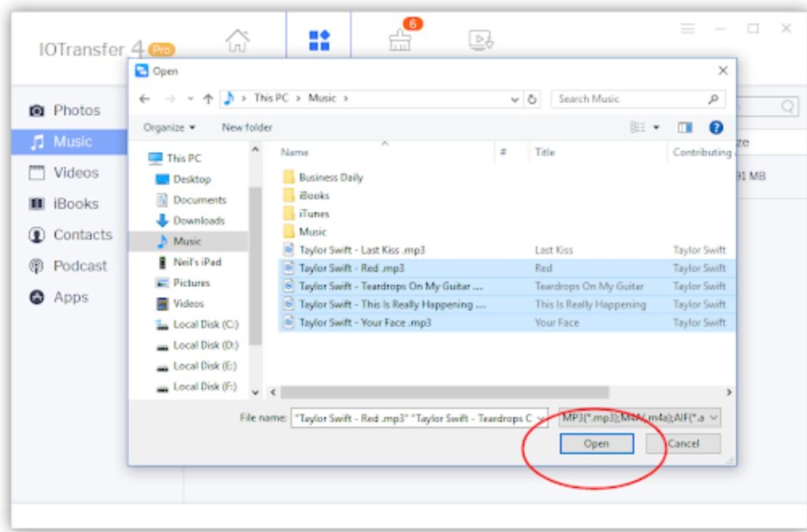
Task: Open the Organize dropdown menu
Action: [169, 127]
